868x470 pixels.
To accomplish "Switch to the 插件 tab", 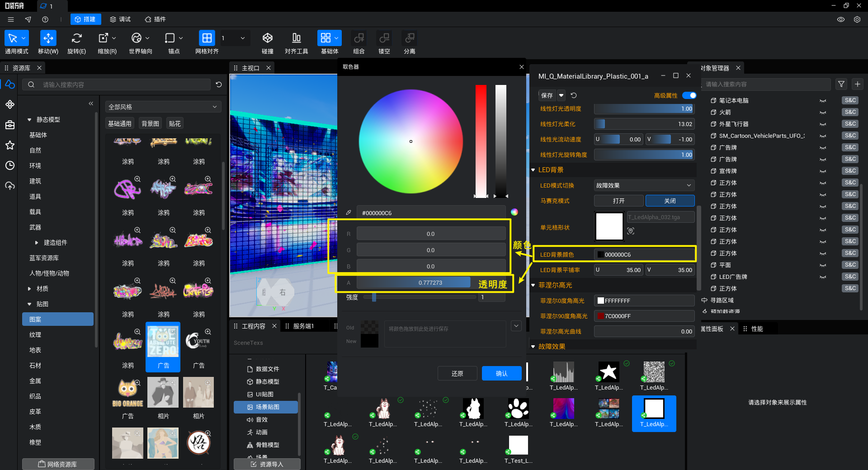I will point(156,19).
